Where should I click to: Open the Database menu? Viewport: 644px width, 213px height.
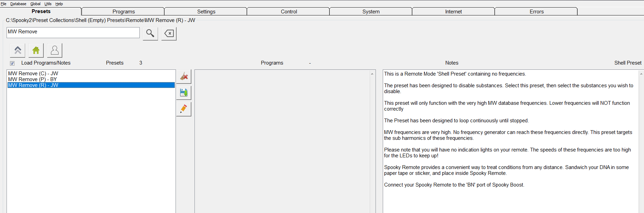(18, 4)
